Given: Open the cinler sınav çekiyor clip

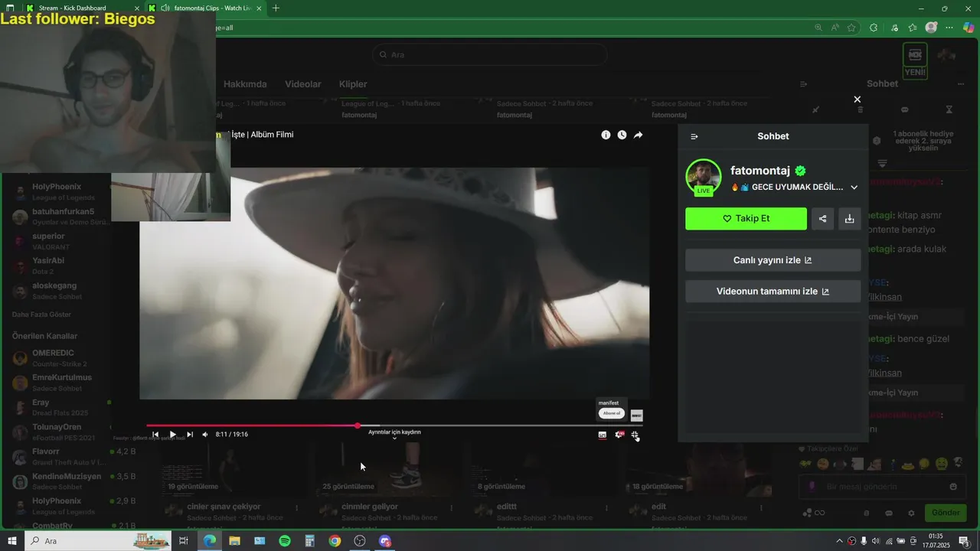Looking at the screenshot, I should click(224, 507).
